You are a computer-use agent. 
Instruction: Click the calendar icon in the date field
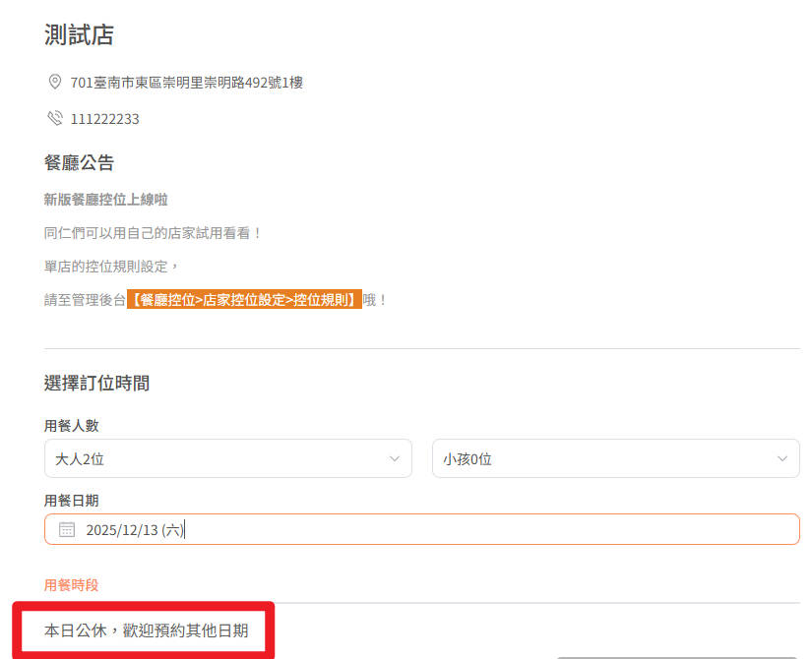point(67,529)
